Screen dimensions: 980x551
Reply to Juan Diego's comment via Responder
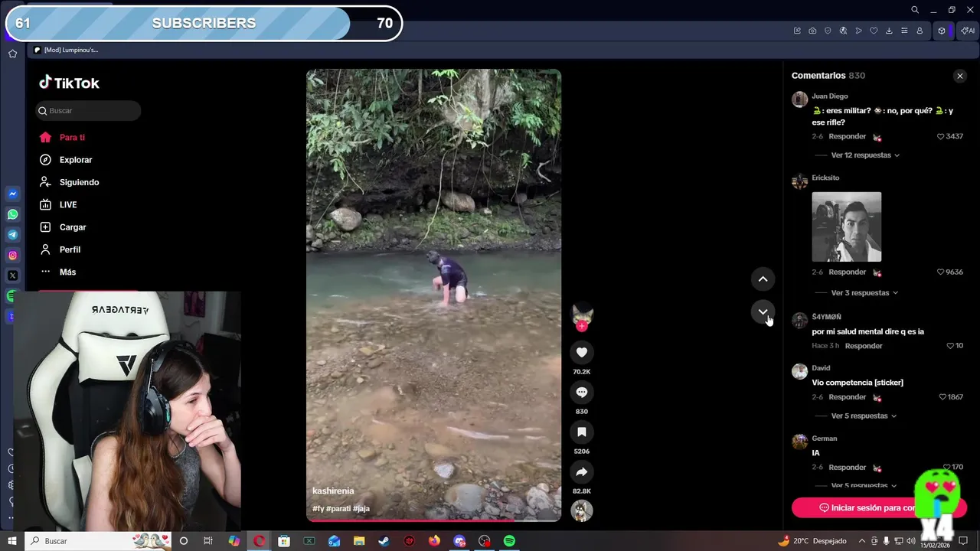point(847,136)
